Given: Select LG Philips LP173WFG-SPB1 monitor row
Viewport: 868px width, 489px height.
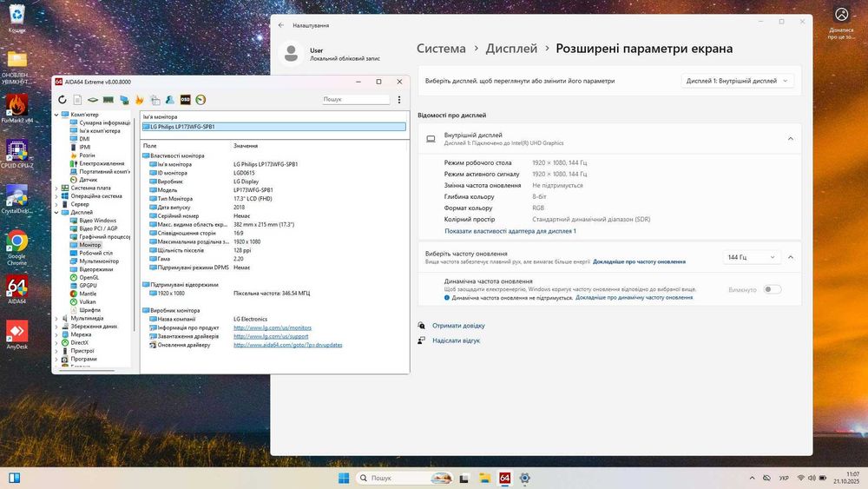Looking at the screenshot, I should point(274,127).
